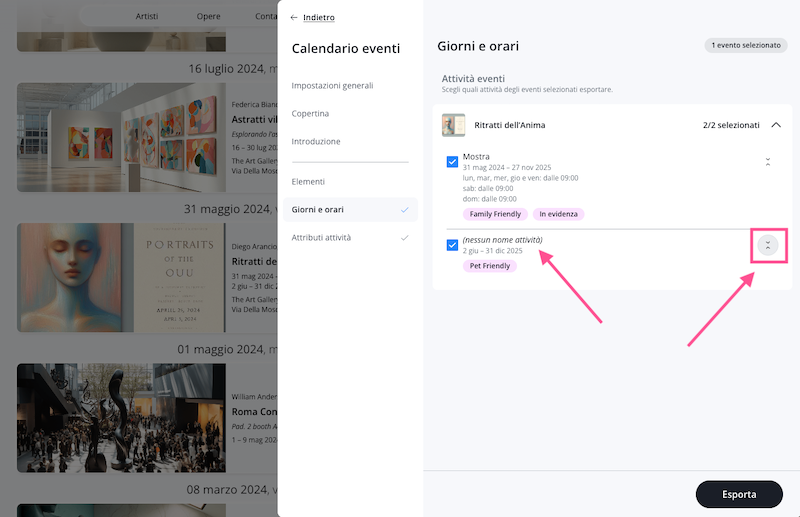Click the highlighted reorder icon of the unnamed activity
The height and width of the screenshot is (517, 800).
(767, 245)
